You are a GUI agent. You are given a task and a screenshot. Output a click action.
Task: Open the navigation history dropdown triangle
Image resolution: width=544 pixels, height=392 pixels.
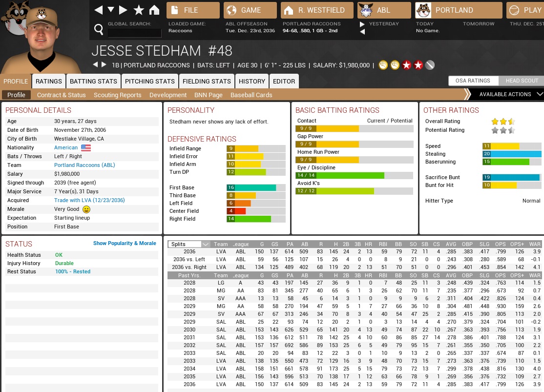click(111, 10)
